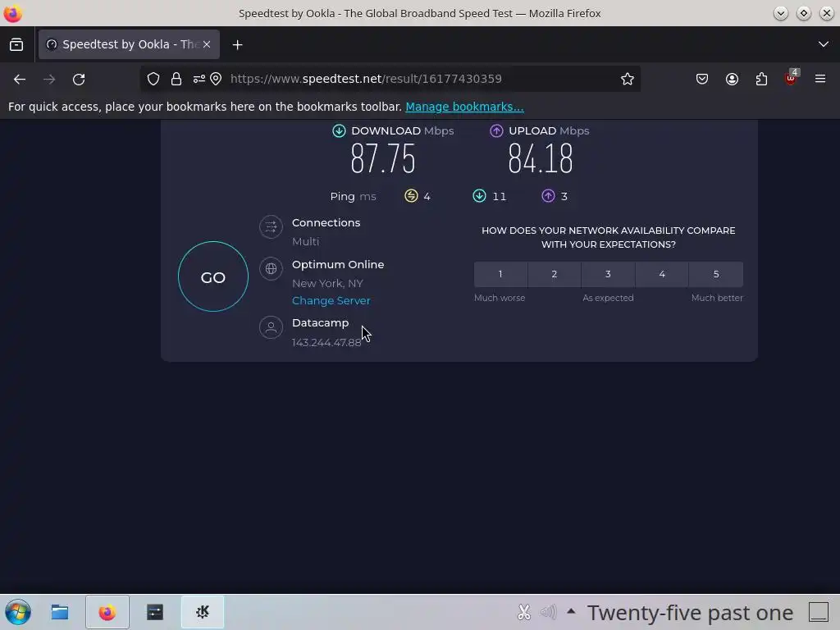Click the 87.75 download speed value
This screenshot has width=840, height=630.
[383, 158]
